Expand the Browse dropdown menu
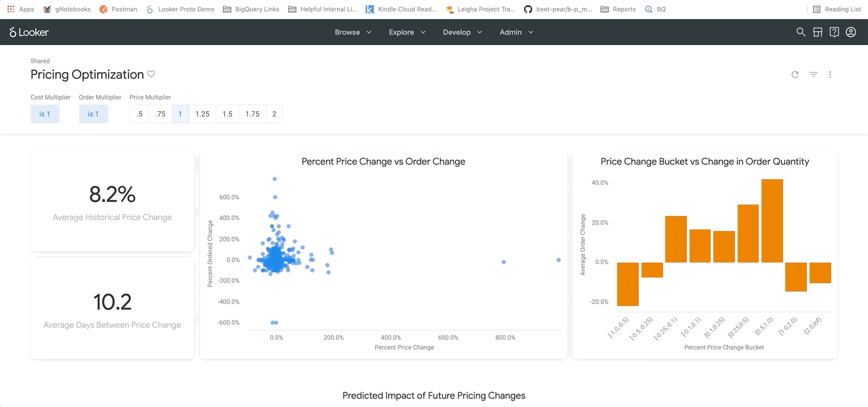The height and width of the screenshot is (407, 868). 353,32
